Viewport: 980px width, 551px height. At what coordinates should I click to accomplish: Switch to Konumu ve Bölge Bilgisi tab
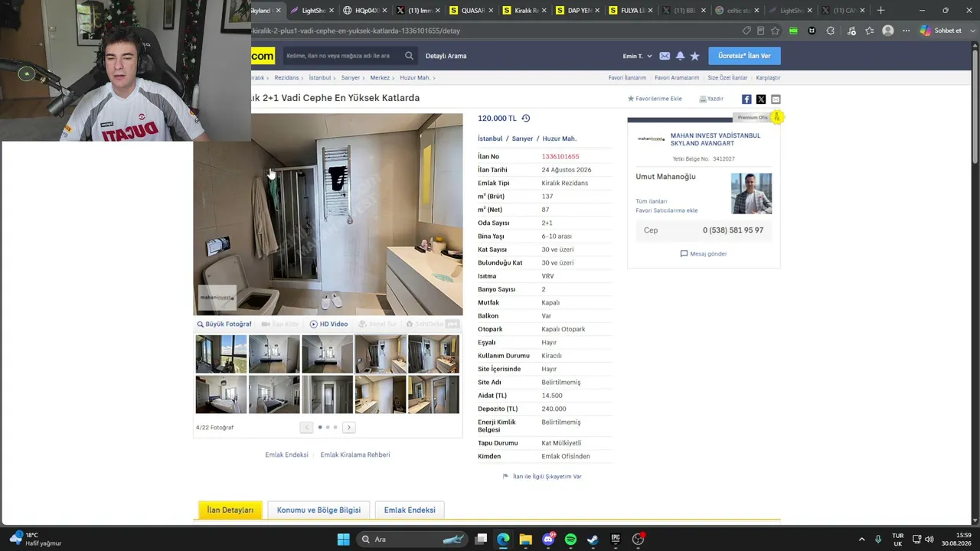pyautogui.click(x=318, y=510)
